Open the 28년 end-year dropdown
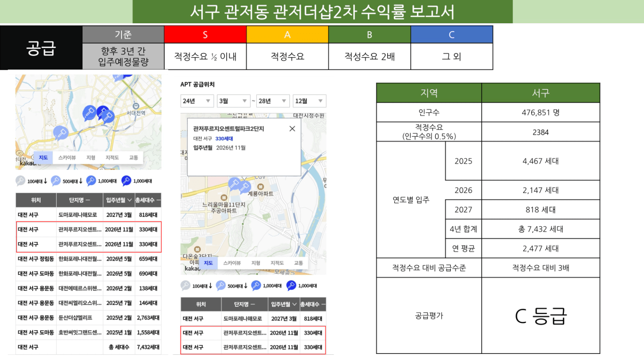 pyautogui.click(x=273, y=101)
